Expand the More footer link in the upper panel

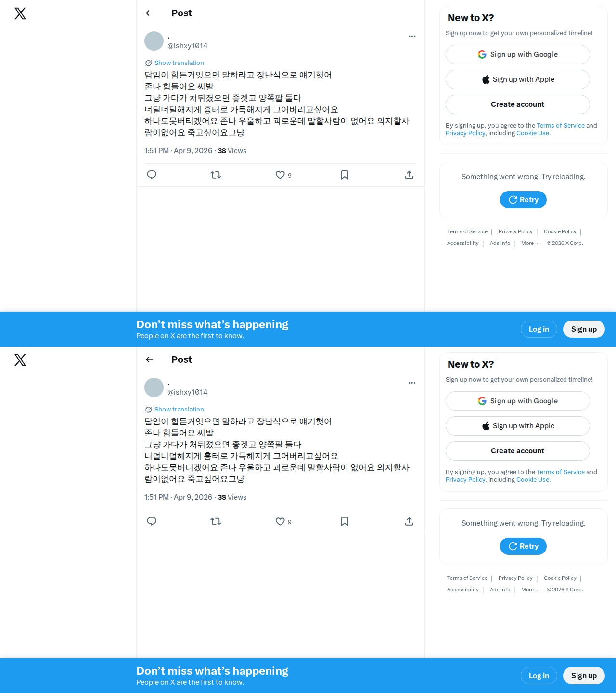(530, 243)
